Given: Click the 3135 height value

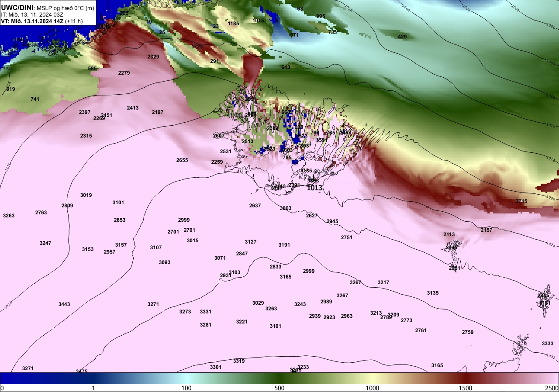Looking at the screenshot, I should click(x=433, y=293).
